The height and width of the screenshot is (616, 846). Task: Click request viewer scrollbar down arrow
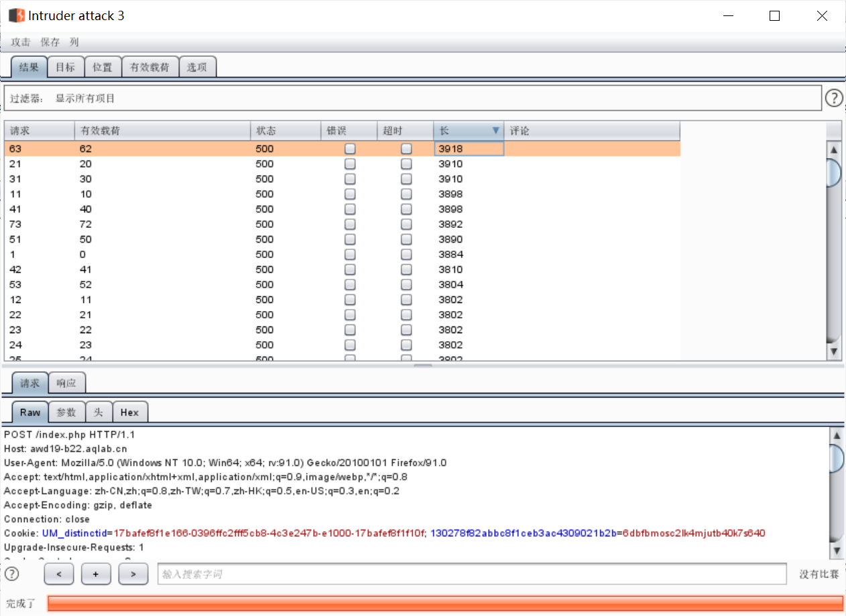pyautogui.click(x=836, y=550)
